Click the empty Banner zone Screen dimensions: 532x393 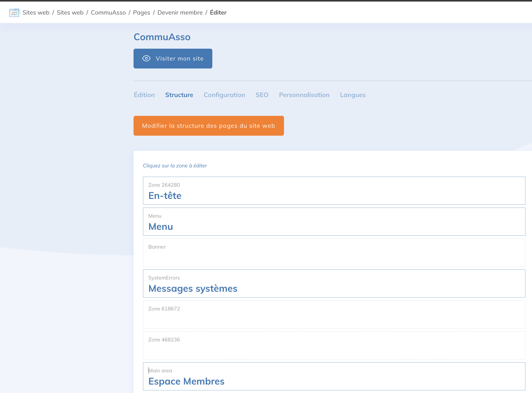pos(334,253)
